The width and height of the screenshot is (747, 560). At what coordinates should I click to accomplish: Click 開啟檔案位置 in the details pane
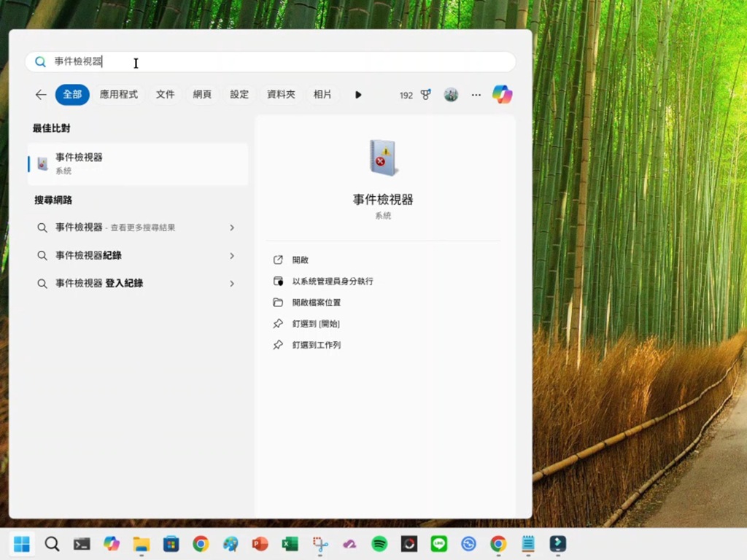(x=317, y=303)
